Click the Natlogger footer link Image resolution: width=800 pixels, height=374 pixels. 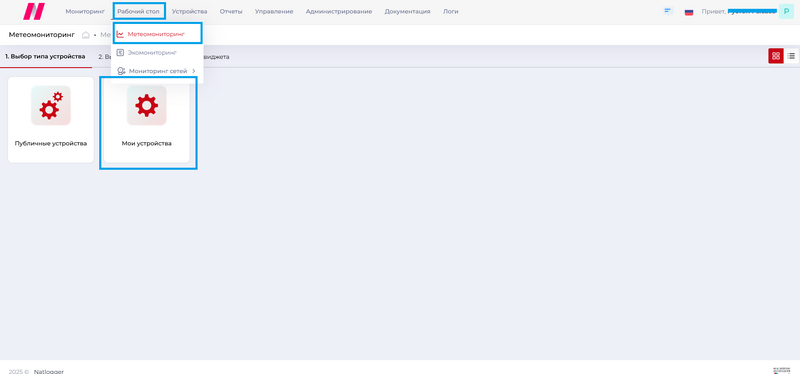point(49,371)
